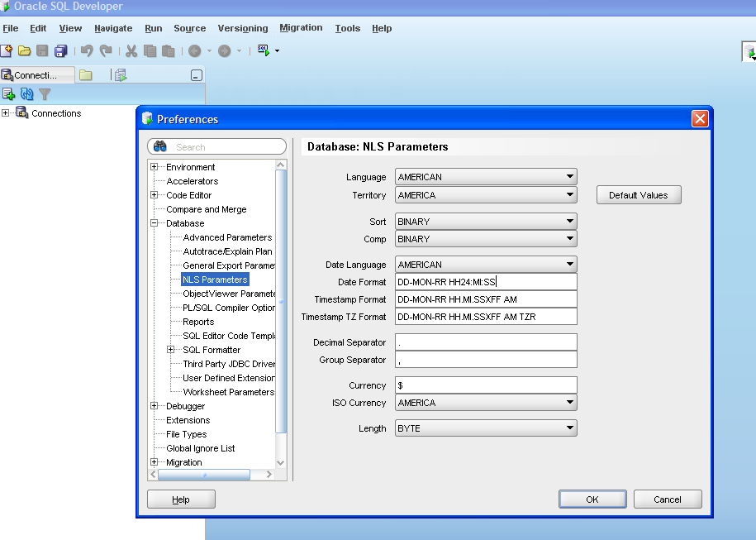Open the Navigate menu
This screenshot has height=540, width=756.
[113, 28]
